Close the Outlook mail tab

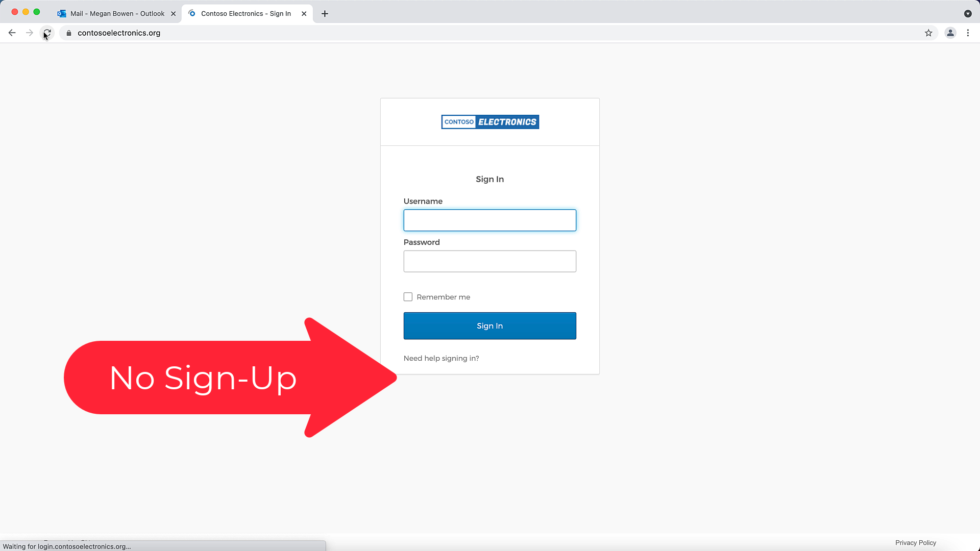coord(173,14)
